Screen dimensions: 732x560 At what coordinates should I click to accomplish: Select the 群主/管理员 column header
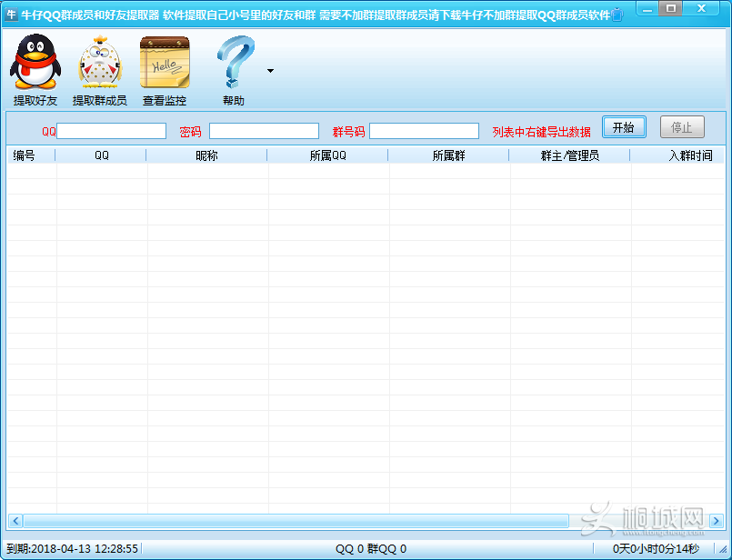[x=570, y=155]
